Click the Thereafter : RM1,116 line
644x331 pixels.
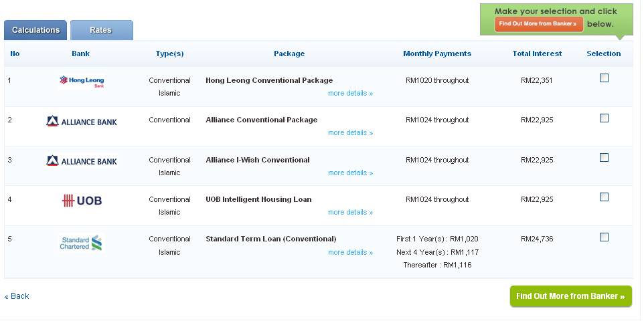[437, 265]
